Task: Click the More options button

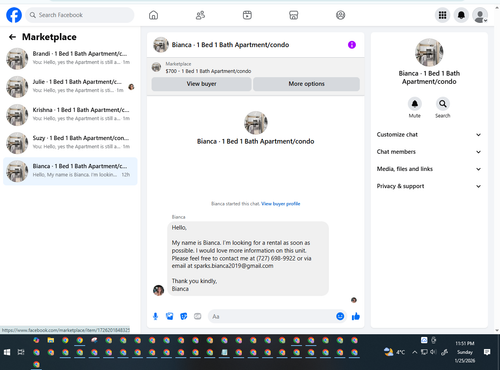Action: coord(306,84)
